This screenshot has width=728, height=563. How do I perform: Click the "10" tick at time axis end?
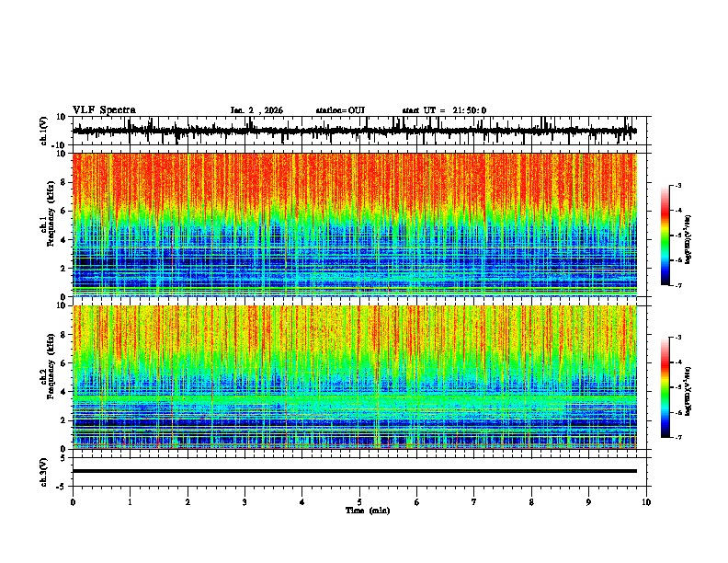click(646, 502)
